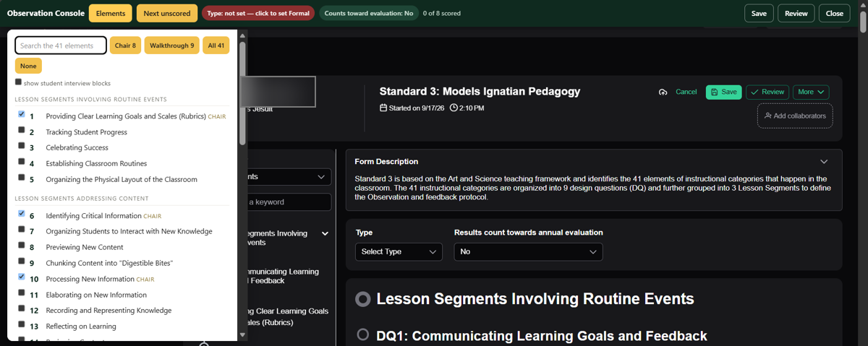Check element 9 Chunking Content checkbox

click(x=22, y=261)
